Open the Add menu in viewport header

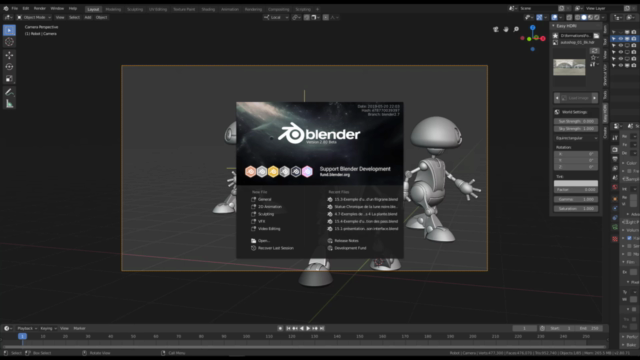coord(88,18)
